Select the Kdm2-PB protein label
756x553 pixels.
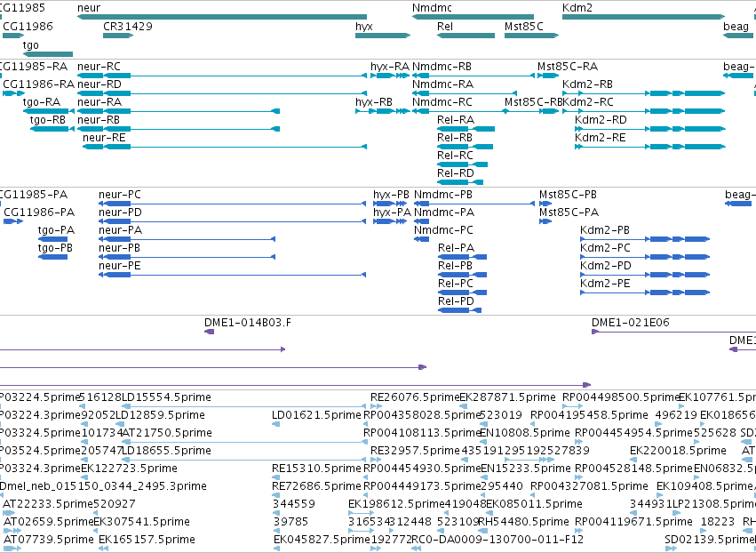pos(605,230)
